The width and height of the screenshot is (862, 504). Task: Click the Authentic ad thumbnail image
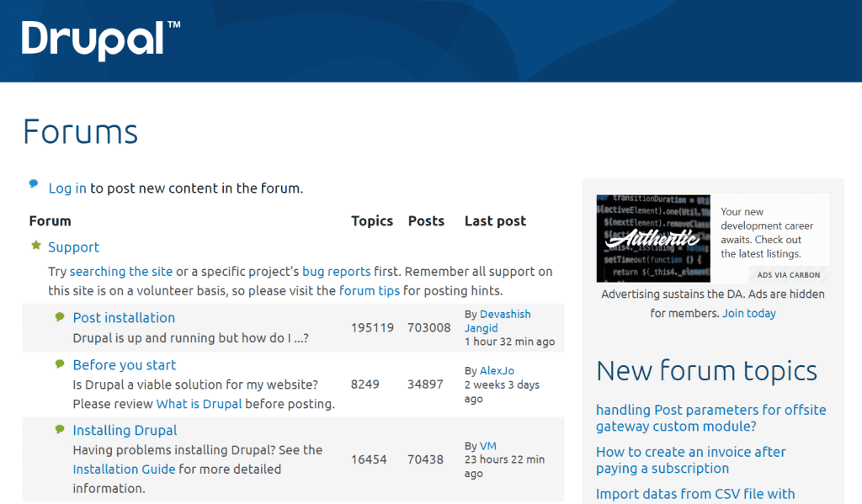point(653,238)
